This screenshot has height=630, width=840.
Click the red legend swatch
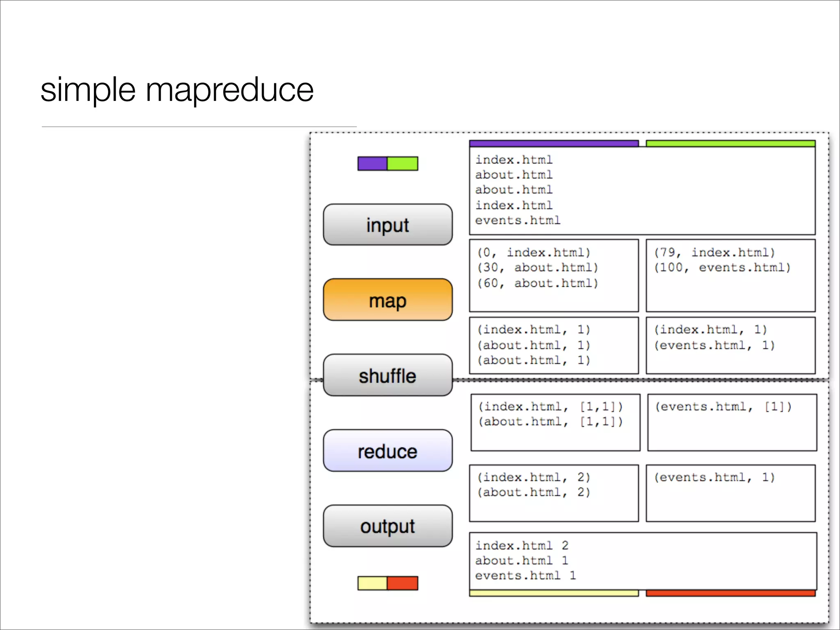click(x=402, y=583)
